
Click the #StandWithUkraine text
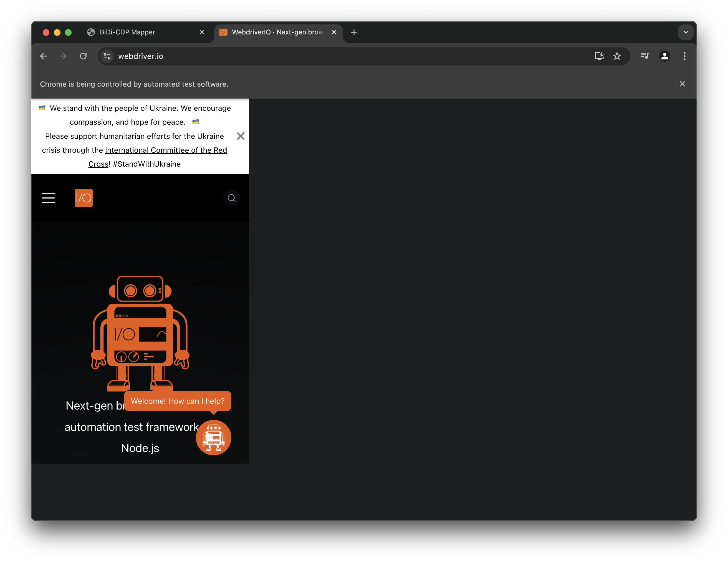(147, 164)
